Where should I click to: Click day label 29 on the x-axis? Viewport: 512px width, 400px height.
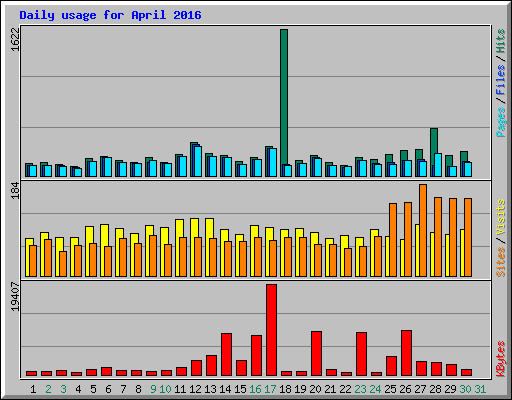450,389
